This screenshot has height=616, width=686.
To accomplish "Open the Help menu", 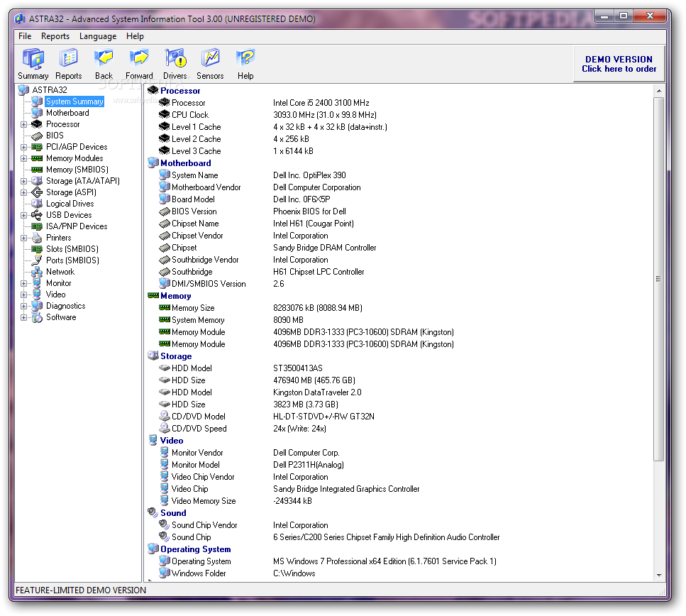I will (x=135, y=36).
